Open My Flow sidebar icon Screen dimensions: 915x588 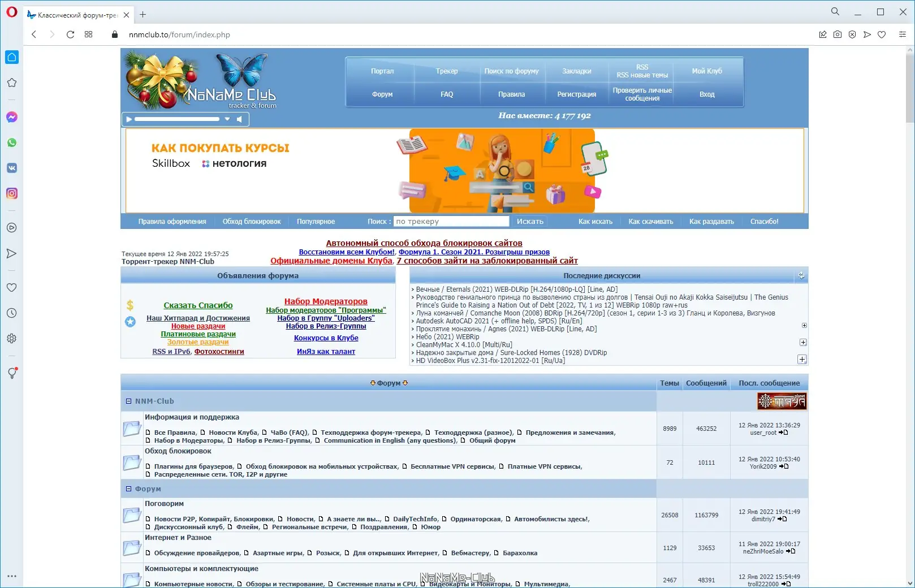click(x=11, y=253)
